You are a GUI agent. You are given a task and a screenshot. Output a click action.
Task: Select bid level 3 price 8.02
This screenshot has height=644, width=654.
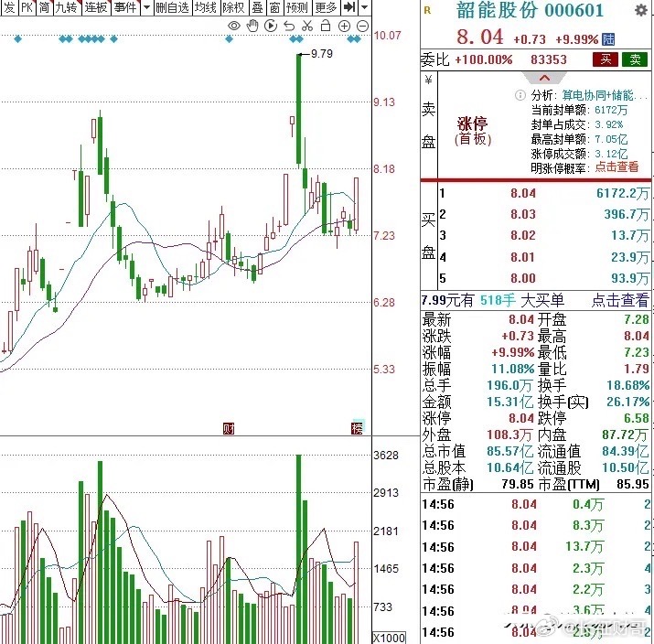522,236
